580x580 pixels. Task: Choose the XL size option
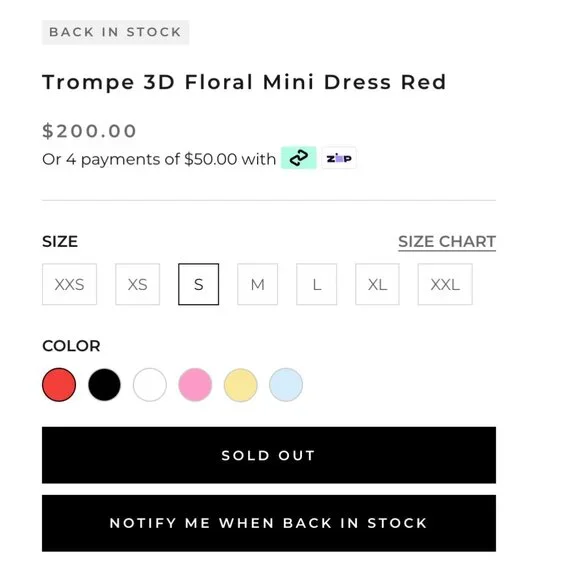(x=377, y=284)
